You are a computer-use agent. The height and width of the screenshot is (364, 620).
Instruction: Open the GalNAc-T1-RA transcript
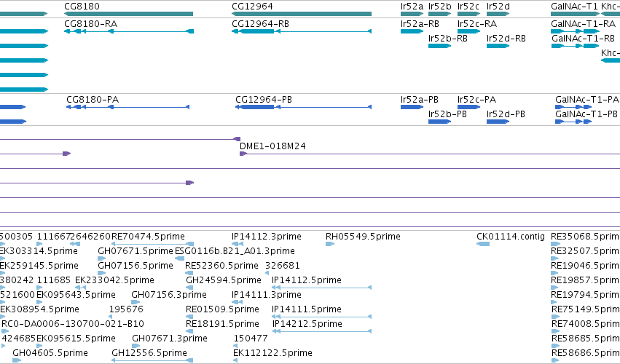(576, 31)
